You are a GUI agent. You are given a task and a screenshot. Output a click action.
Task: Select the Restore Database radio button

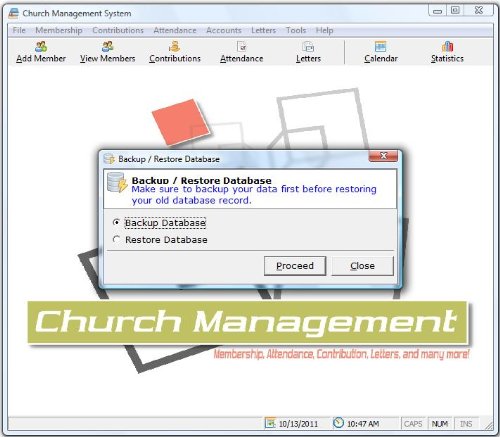click(x=116, y=239)
